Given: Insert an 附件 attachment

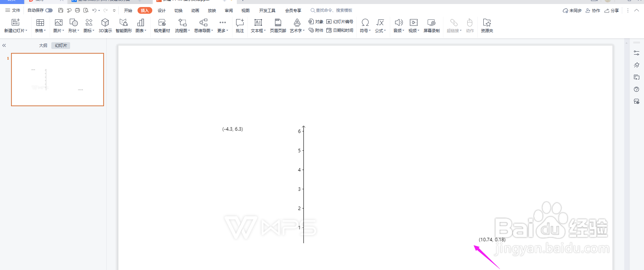Looking at the screenshot, I should pyautogui.click(x=316, y=30).
